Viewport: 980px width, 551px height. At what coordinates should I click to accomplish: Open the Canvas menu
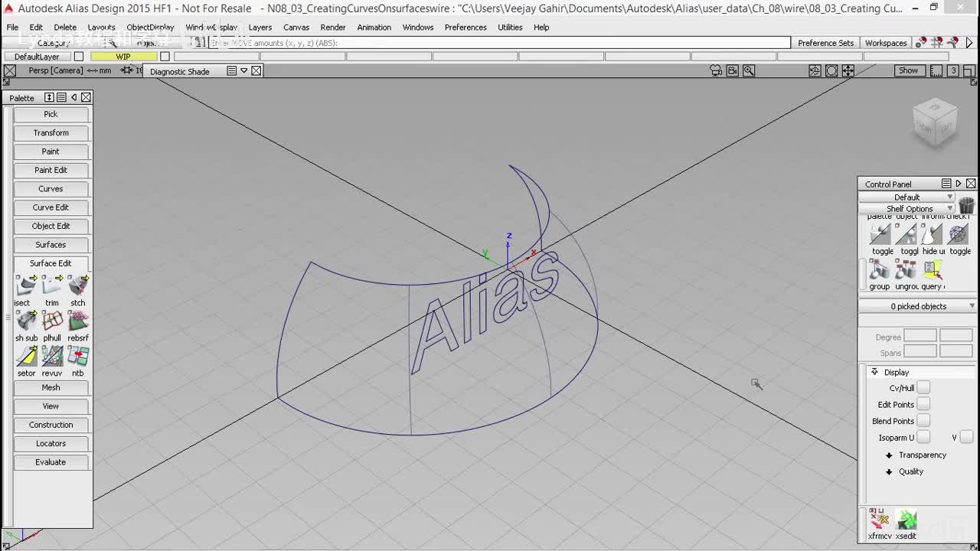point(296,27)
